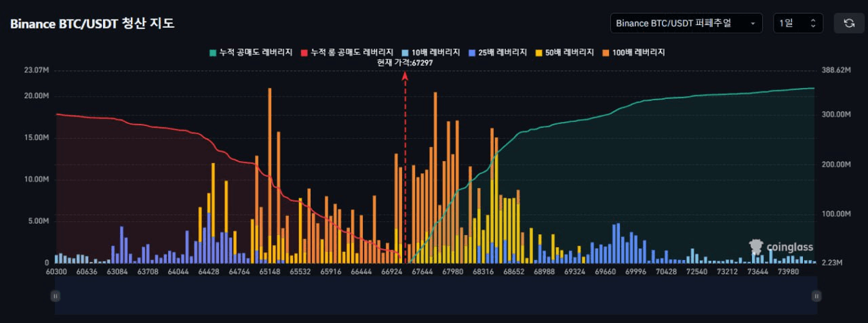868x323 pixels.
Task: Toggle the 50배 레버리지 legend series
Action: click(564, 52)
